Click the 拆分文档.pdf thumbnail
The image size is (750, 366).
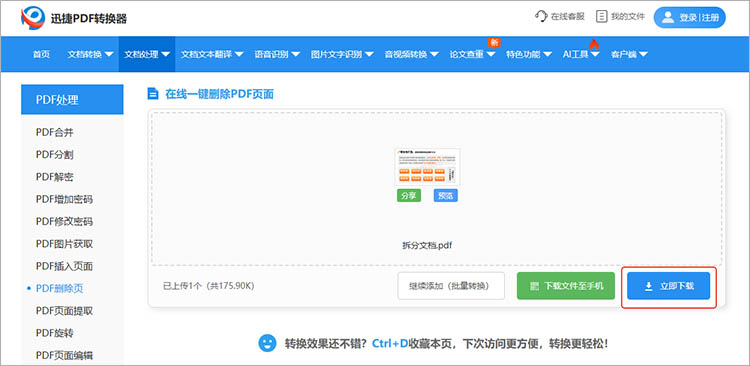pyautogui.click(x=427, y=167)
